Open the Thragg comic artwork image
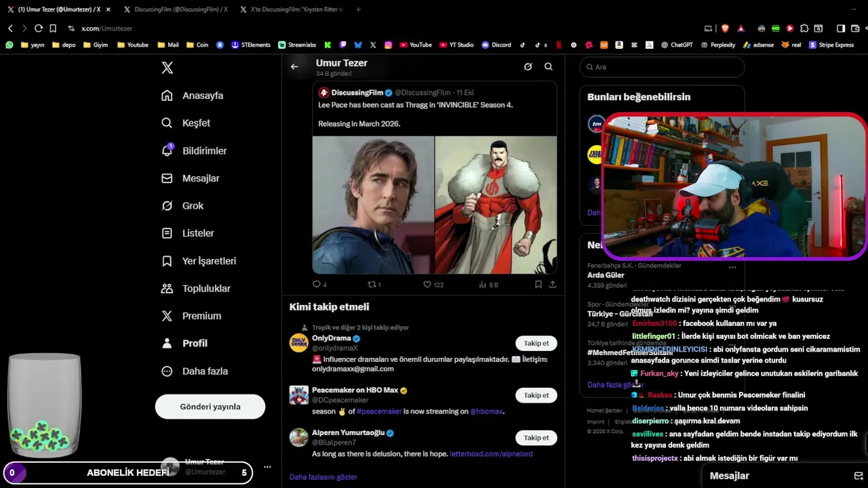The image size is (868, 488). click(x=496, y=205)
